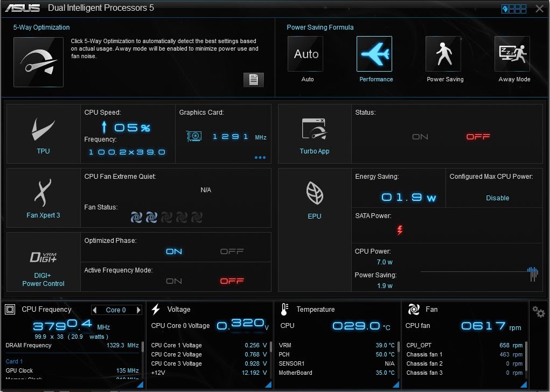Set Optimized Phase to OFF
The width and height of the screenshot is (550, 392).
pyautogui.click(x=232, y=251)
